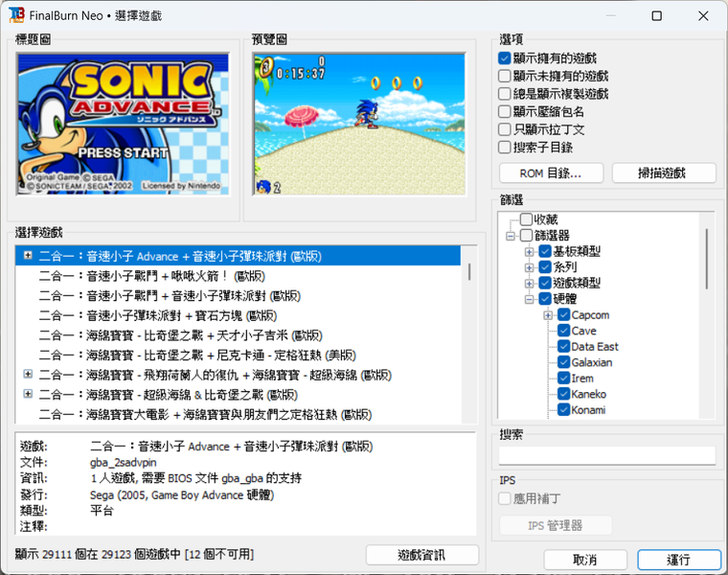Uncheck the 硬體 filter checkbox
This screenshot has width=728, height=575.
(545, 299)
